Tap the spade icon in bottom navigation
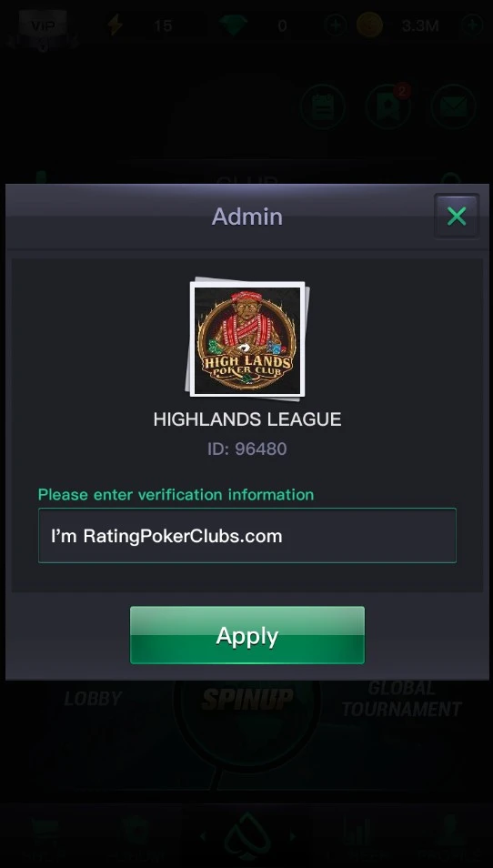The height and width of the screenshot is (868, 493). click(x=246, y=837)
